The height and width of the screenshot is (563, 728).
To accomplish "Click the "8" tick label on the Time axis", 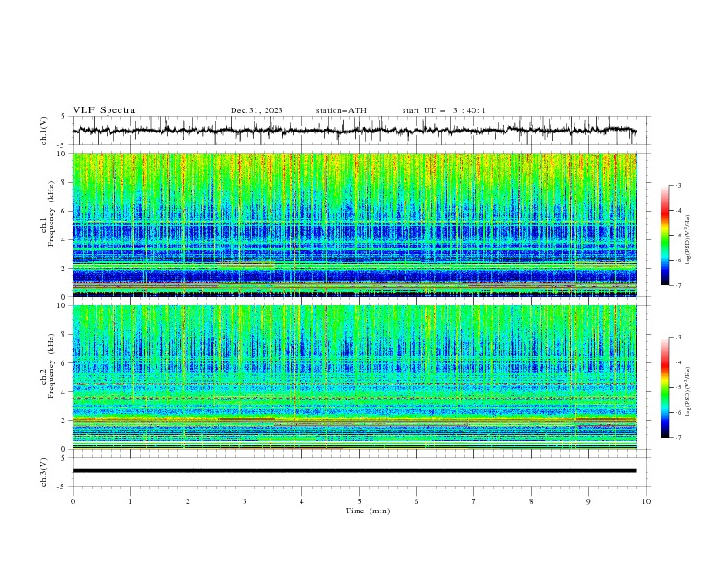I will coord(531,501).
